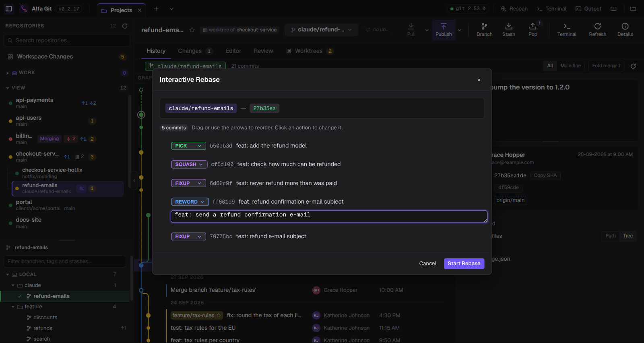
Task: Focus the Filter branches input
Action: point(65,262)
